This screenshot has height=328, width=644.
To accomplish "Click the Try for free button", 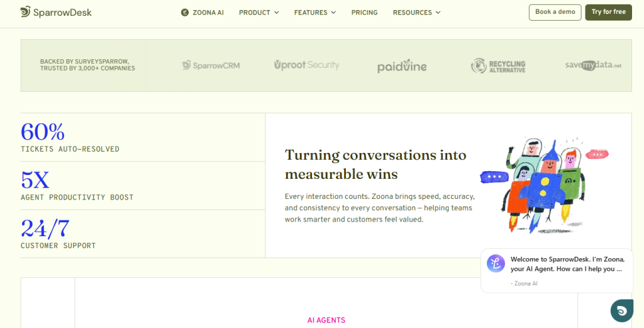I will [608, 13].
